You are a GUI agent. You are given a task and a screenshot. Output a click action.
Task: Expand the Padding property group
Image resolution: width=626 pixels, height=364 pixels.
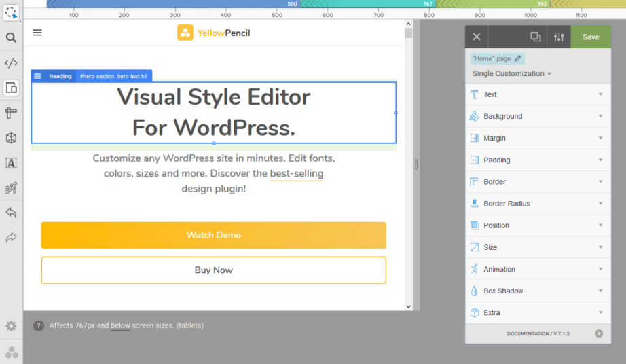(x=538, y=160)
